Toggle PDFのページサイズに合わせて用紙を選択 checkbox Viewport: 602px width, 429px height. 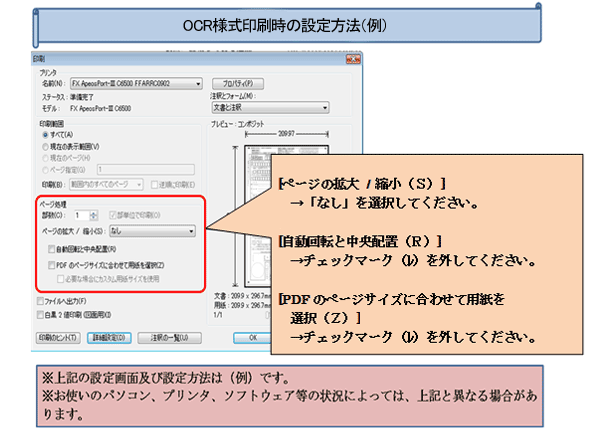tap(53, 264)
